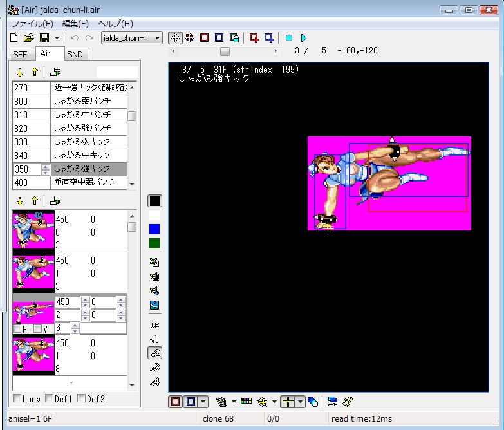
Task: Choose the red collision box tool
Action: (x=204, y=38)
